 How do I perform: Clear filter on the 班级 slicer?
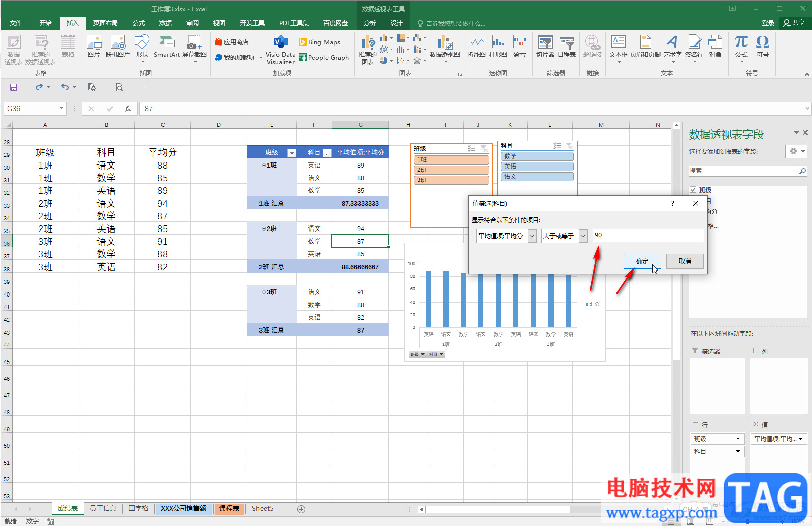click(484, 148)
